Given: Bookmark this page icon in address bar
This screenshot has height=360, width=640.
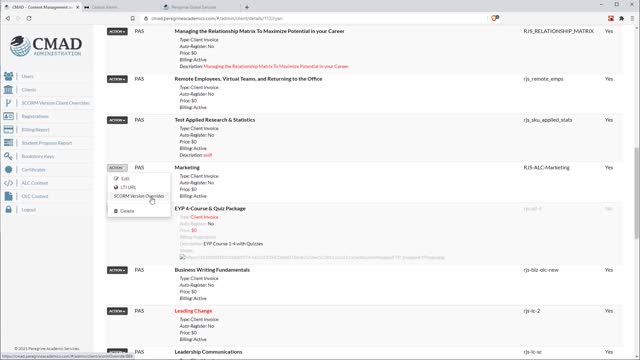Looking at the screenshot, I should click(133, 18).
